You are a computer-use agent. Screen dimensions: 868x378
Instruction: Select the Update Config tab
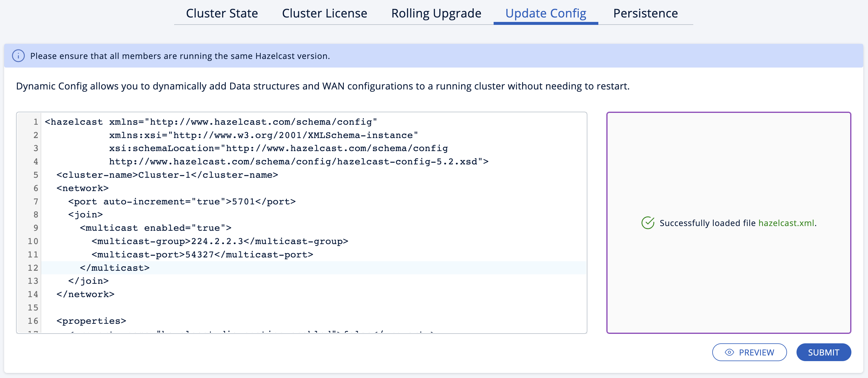click(x=545, y=13)
